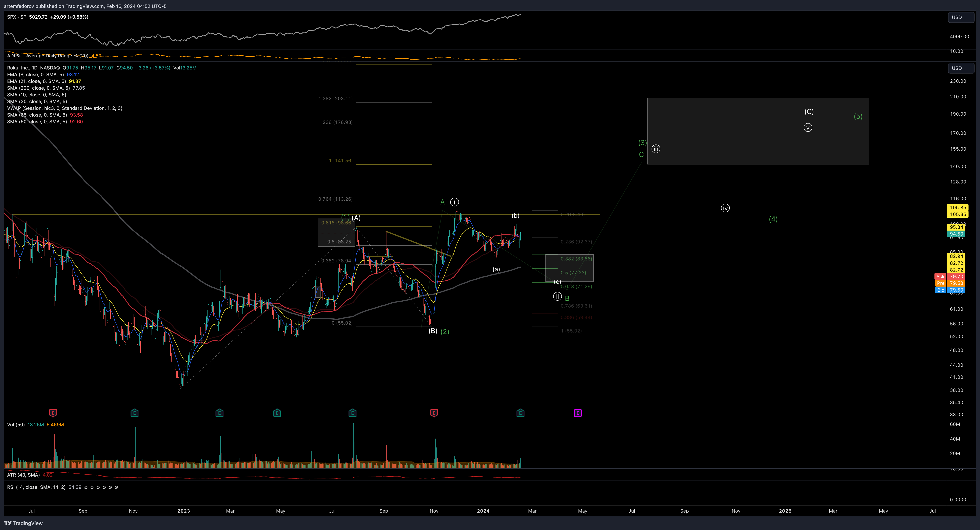980x530 pixels.
Task: Select the circled ii wave label beside green B
Action: pos(557,296)
